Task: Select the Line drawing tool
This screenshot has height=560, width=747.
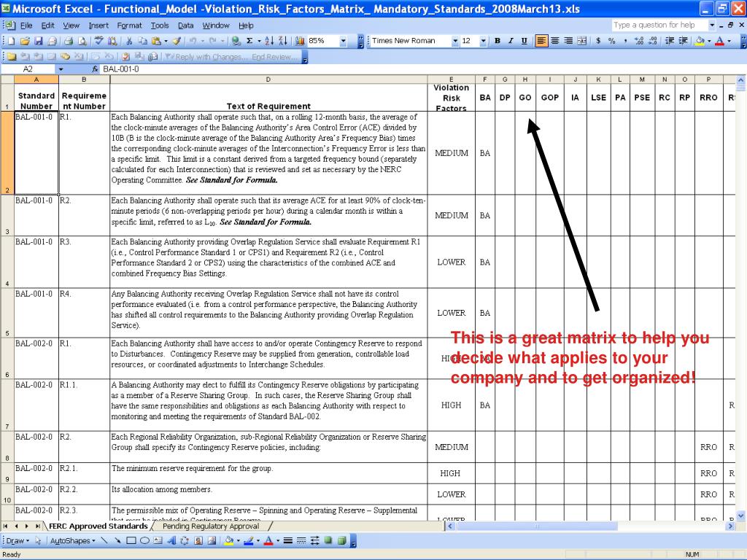Action: [104, 540]
